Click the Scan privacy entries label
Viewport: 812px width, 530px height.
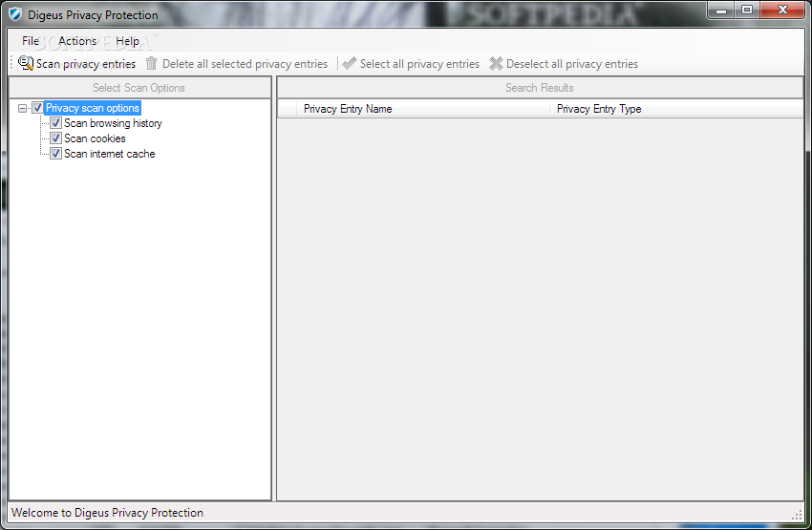86,64
